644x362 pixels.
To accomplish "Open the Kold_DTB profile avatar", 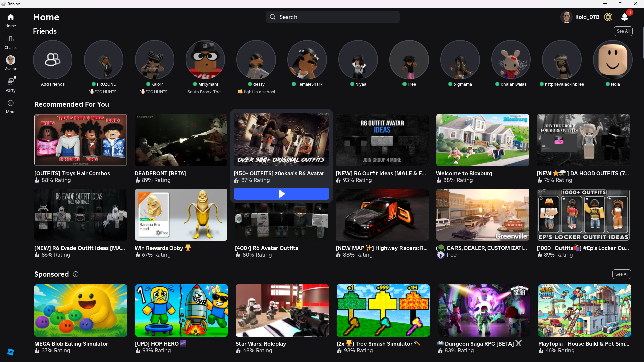I will tap(567, 17).
